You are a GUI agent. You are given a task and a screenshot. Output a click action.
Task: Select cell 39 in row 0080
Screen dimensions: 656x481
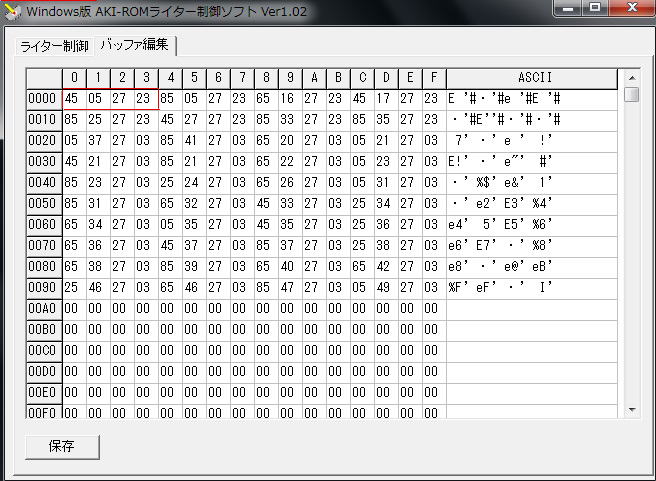click(194, 267)
